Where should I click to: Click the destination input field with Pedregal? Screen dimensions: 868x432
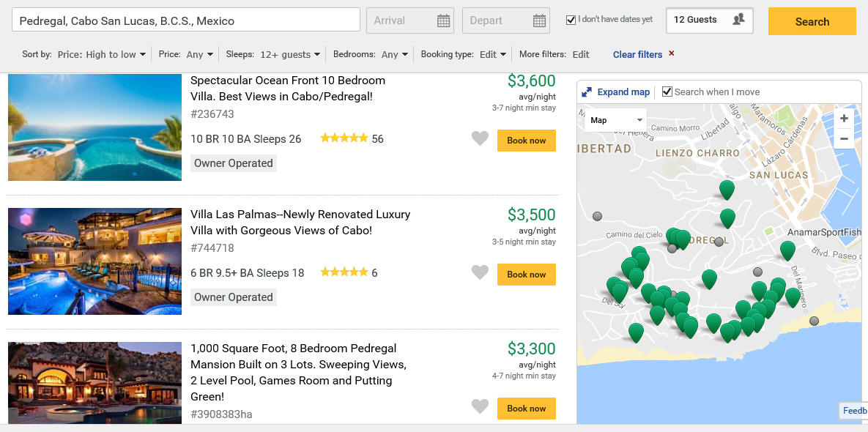[x=186, y=20]
